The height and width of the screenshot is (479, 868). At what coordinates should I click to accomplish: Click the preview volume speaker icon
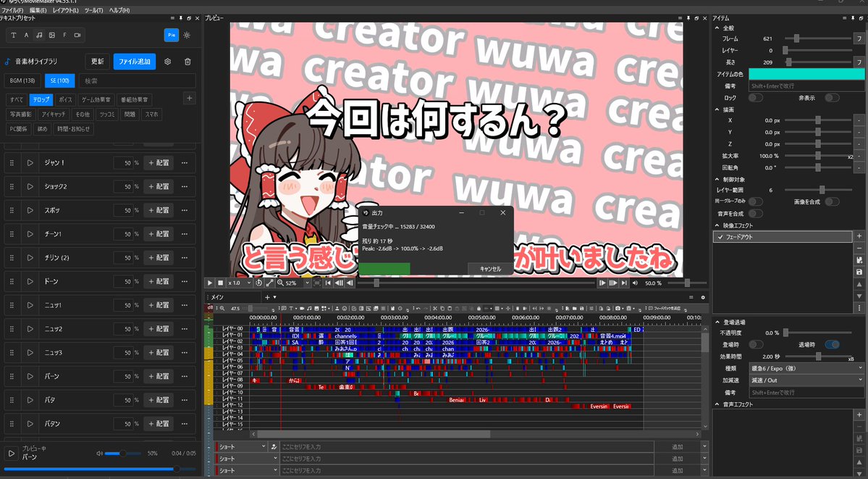[x=635, y=283]
